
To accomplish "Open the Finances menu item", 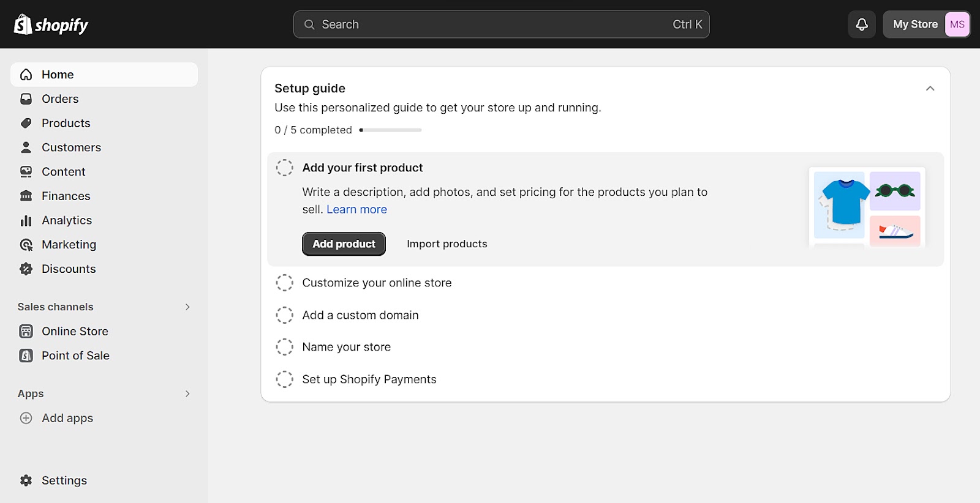I will (x=65, y=195).
